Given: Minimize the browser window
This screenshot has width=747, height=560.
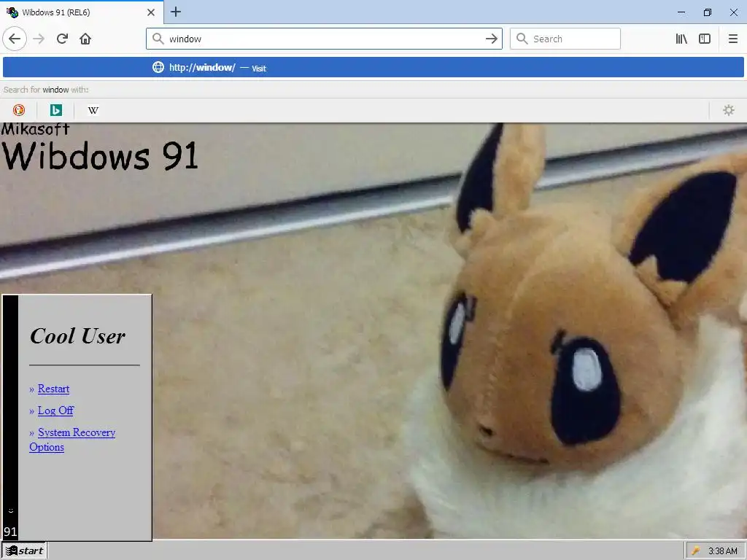Looking at the screenshot, I should (682, 12).
